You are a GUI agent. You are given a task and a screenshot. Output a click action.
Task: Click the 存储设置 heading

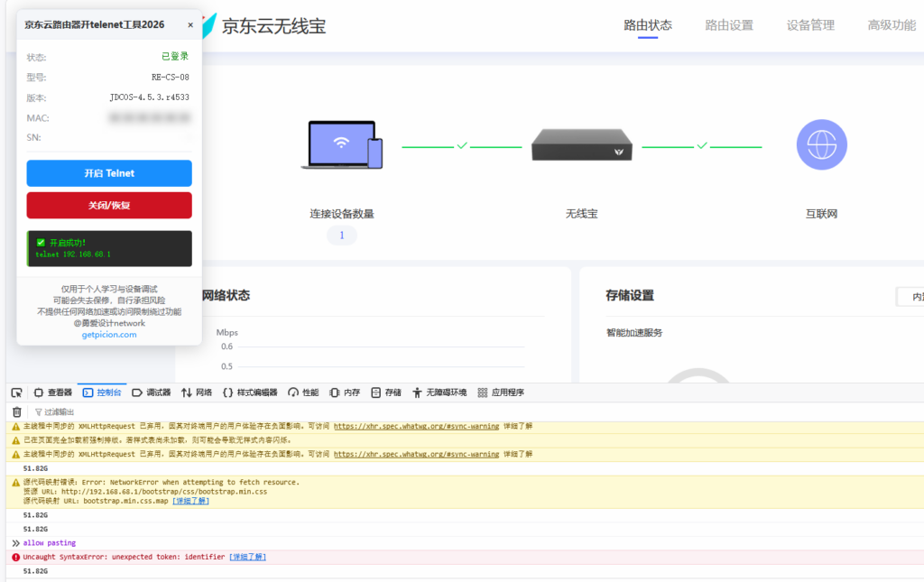[630, 296]
